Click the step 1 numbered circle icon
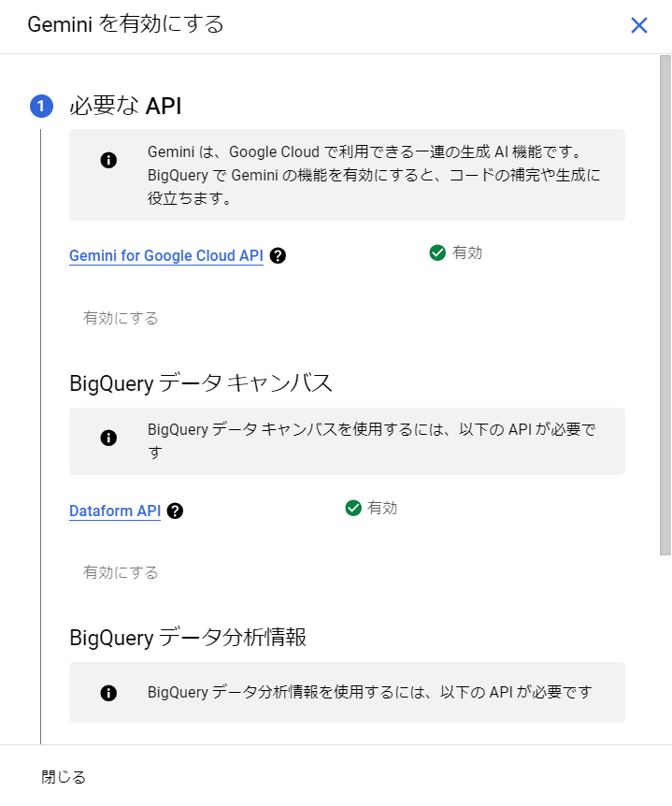Image resolution: width=672 pixels, height=806 pixels. tap(40, 107)
